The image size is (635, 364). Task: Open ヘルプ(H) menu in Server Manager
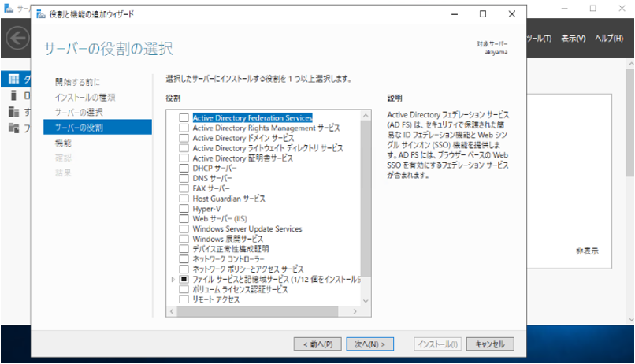(x=609, y=39)
